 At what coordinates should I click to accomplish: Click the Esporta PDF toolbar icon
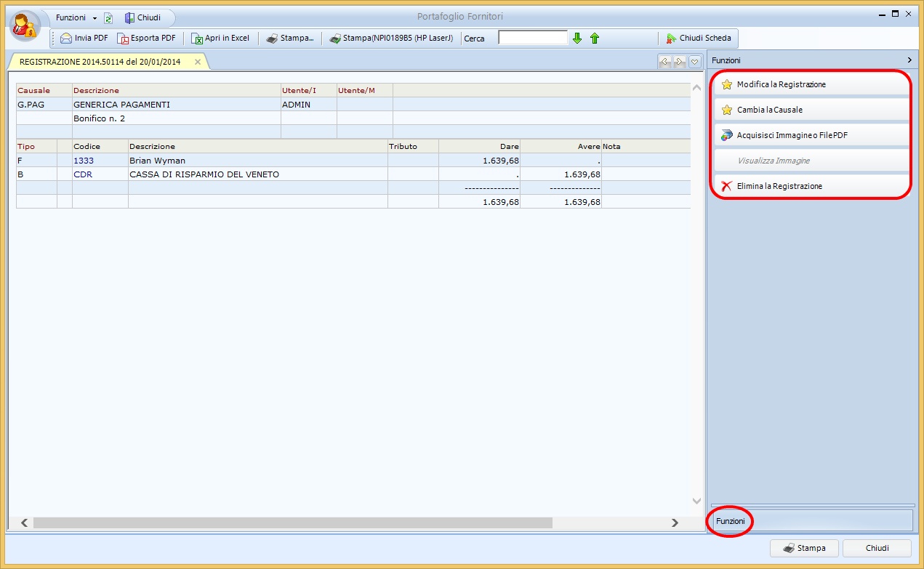(124, 39)
